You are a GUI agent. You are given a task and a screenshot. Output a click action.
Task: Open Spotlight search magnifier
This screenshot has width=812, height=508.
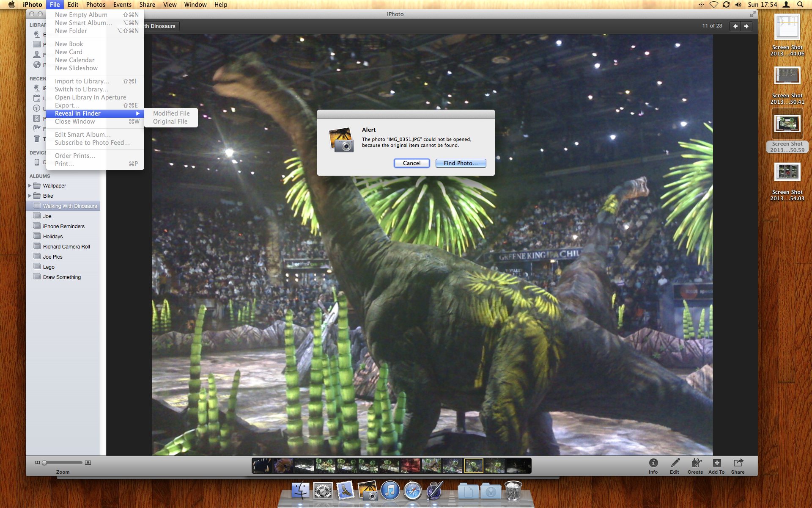(800, 5)
